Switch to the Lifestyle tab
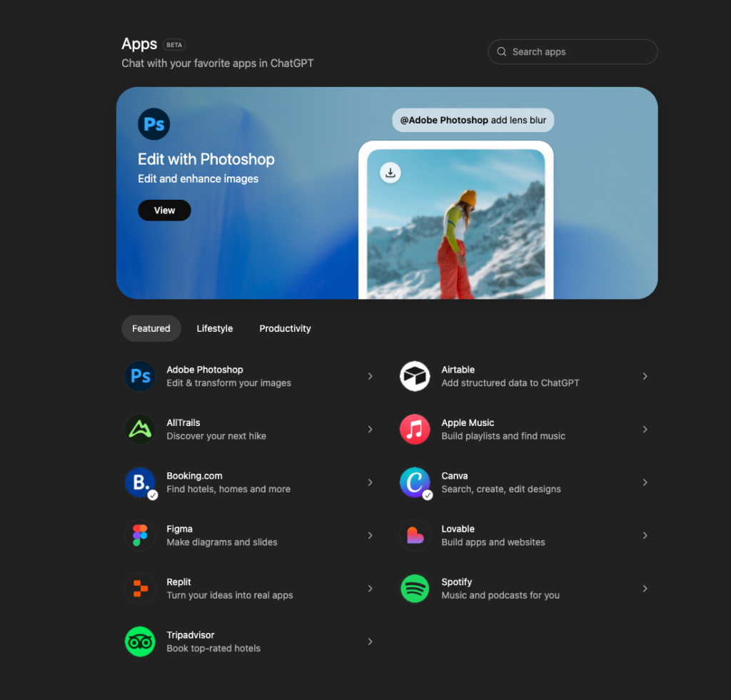 tap(214, 328)
